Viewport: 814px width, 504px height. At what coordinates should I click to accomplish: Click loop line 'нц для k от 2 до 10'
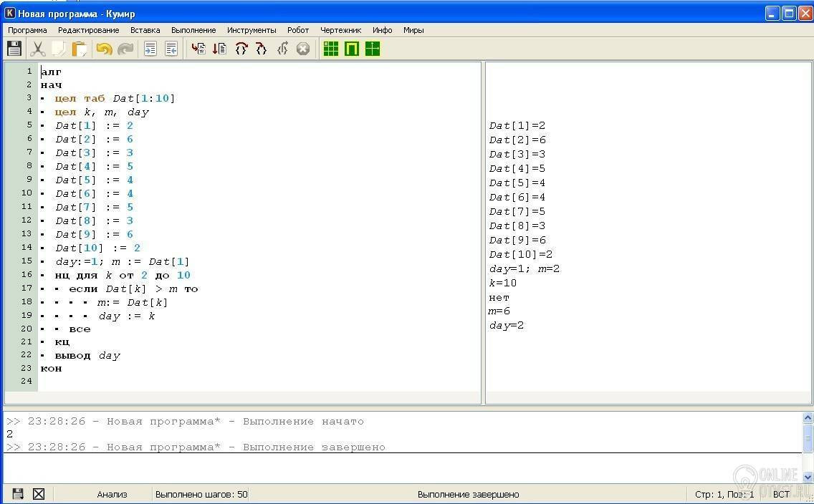click(x=123, y=275)
